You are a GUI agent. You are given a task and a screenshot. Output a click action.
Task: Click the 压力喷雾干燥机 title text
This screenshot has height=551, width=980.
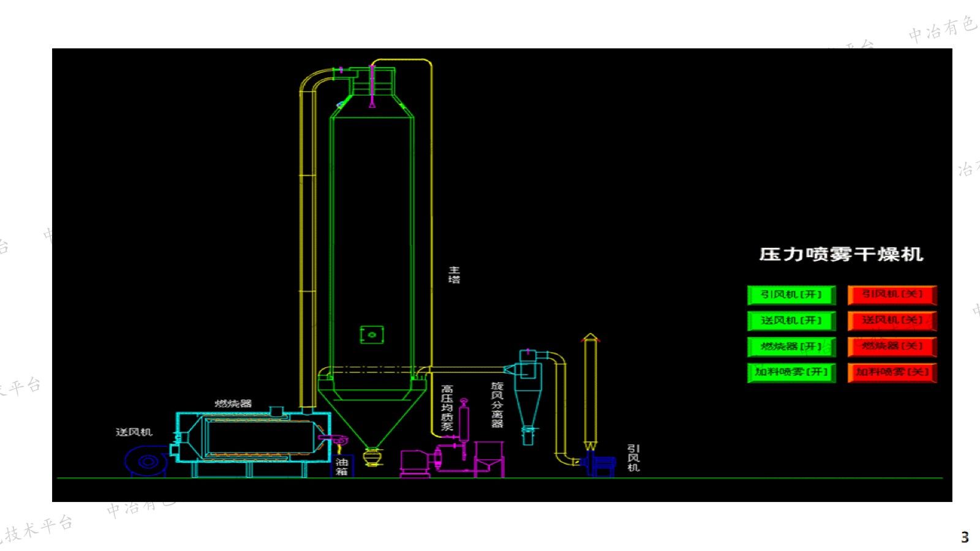(x=841, y=254)
